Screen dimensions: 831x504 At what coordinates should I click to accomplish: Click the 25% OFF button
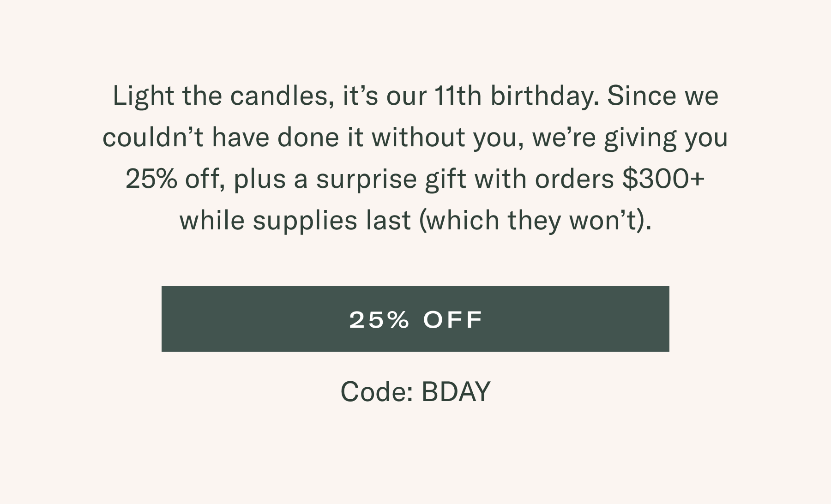coord(415,319)
